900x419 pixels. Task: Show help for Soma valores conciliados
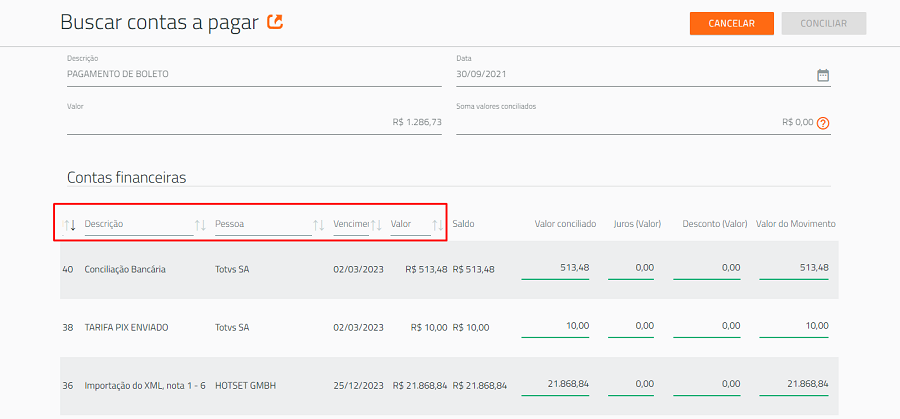(x=823, y=123)
